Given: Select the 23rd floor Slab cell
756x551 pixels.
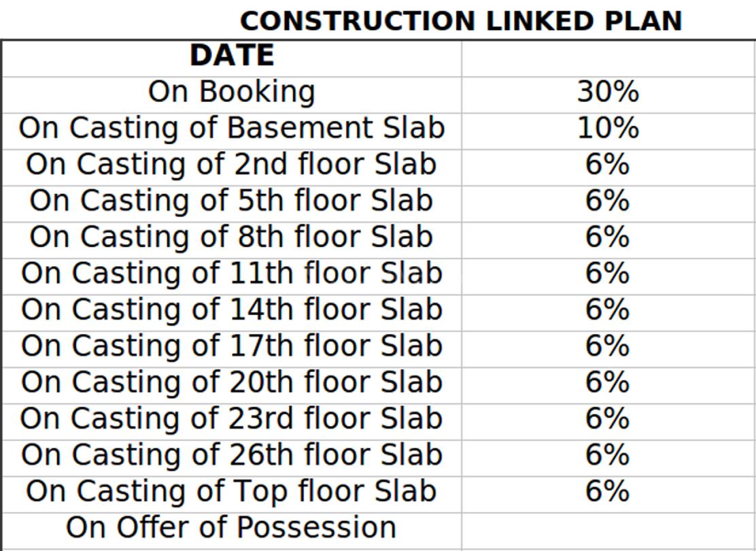Looking at the screenshot, I should [x=231, y=418].
